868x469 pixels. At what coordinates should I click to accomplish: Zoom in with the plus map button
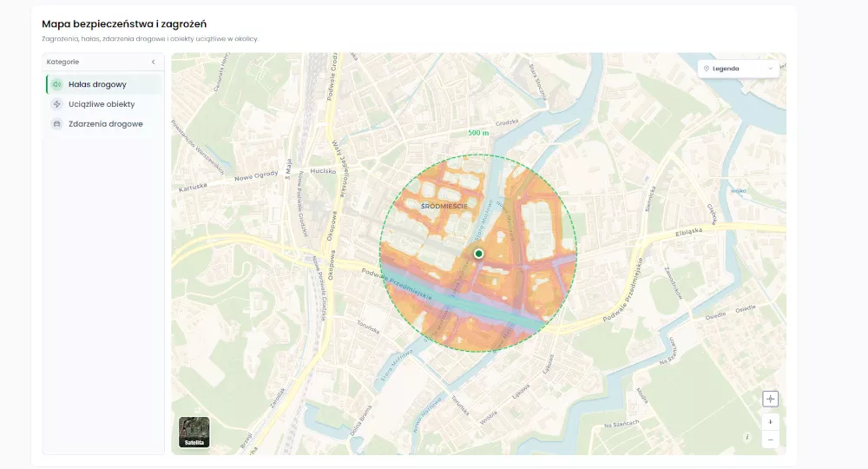(x=770, y=422)
